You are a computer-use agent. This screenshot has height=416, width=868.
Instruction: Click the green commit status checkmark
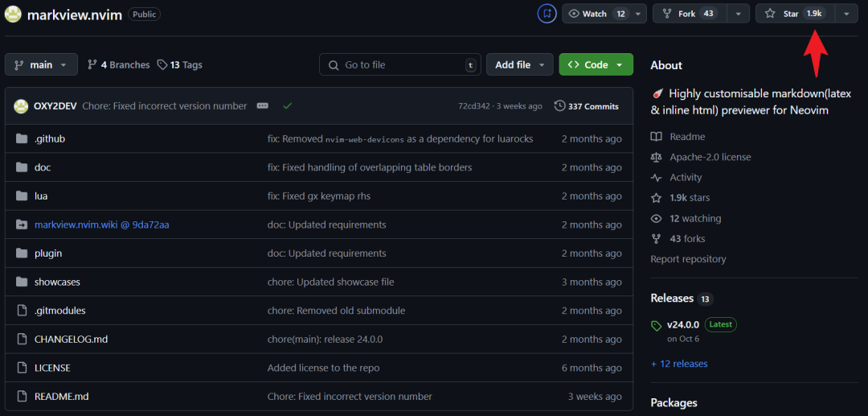pos(287,105)
